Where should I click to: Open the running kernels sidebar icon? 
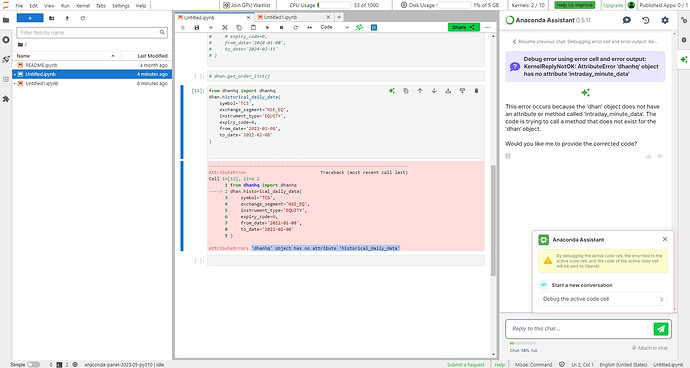coord(6,40)
